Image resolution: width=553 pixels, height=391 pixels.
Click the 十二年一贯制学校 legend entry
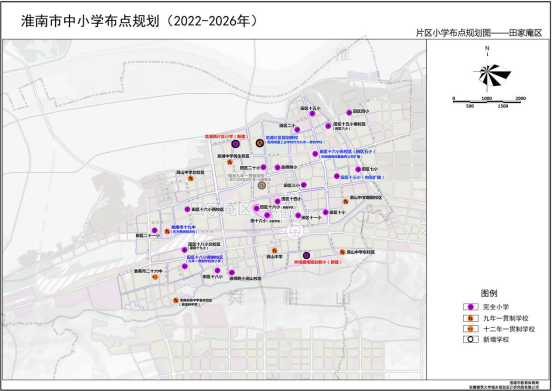click(x=499, y=329)
